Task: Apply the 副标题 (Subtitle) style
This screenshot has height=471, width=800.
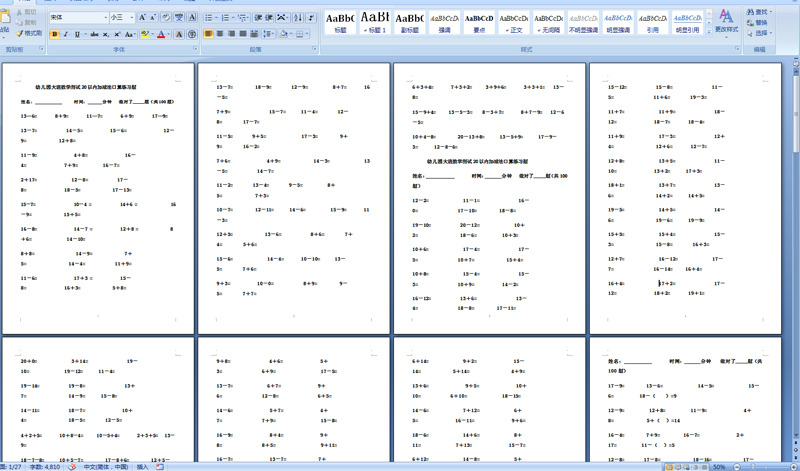Action: pos(410,22)
